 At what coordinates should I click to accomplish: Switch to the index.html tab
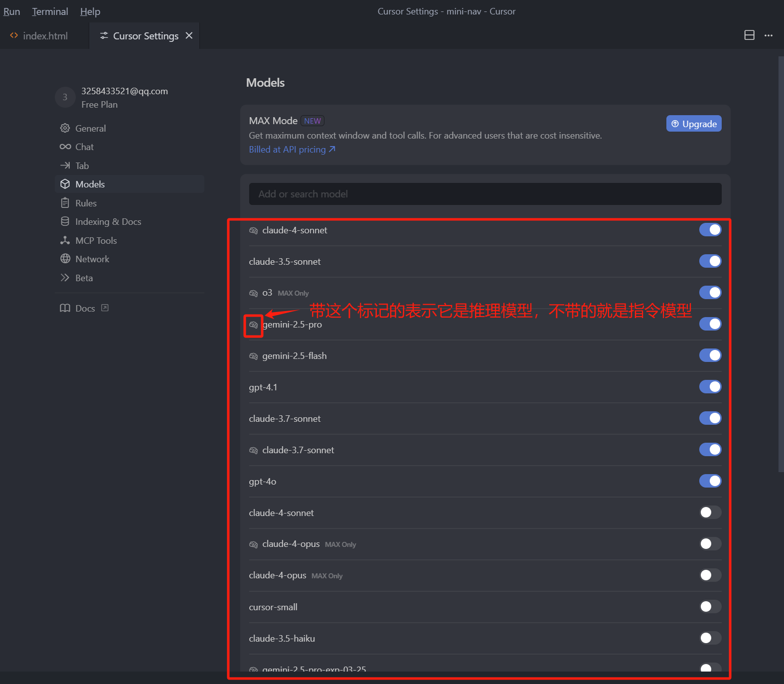45,35
